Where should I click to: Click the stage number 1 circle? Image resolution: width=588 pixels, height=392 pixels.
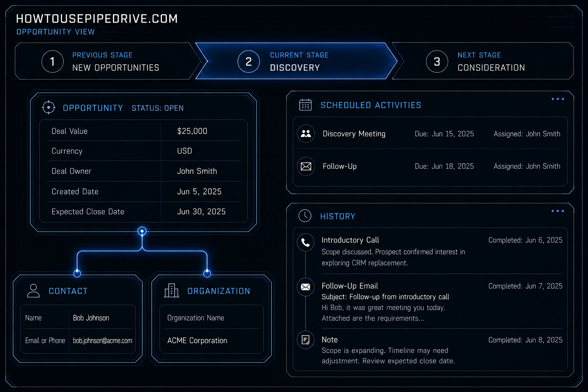pyautogui.click(x=52, y=61)
